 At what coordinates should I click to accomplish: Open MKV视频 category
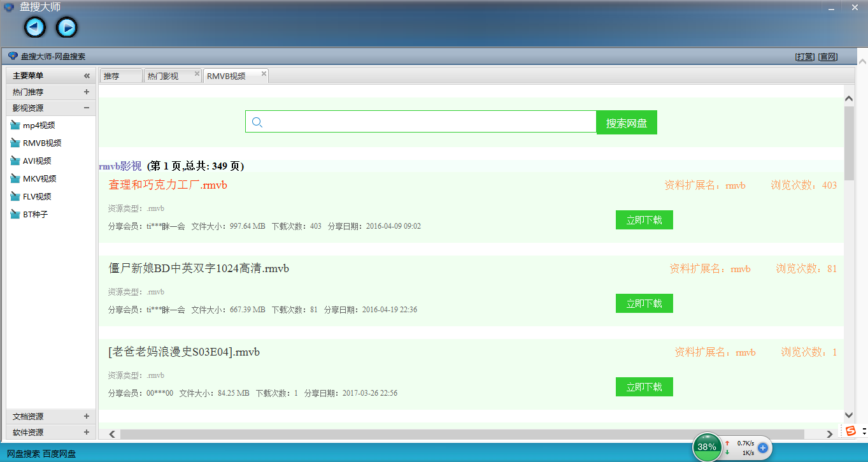point(39,179)
